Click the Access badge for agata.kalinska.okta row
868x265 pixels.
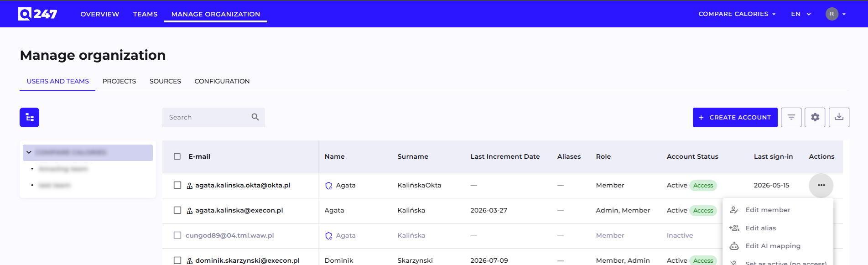coord(703,186)
